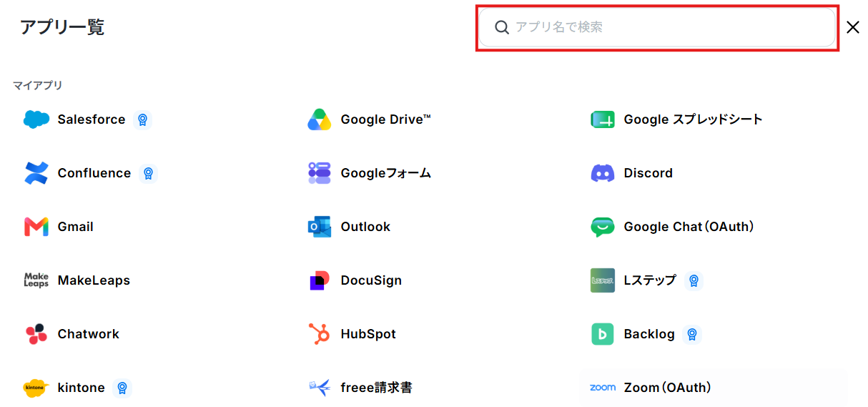Click the Gmail envelope icon
The image size is (868, 407).
pos(36,227)
